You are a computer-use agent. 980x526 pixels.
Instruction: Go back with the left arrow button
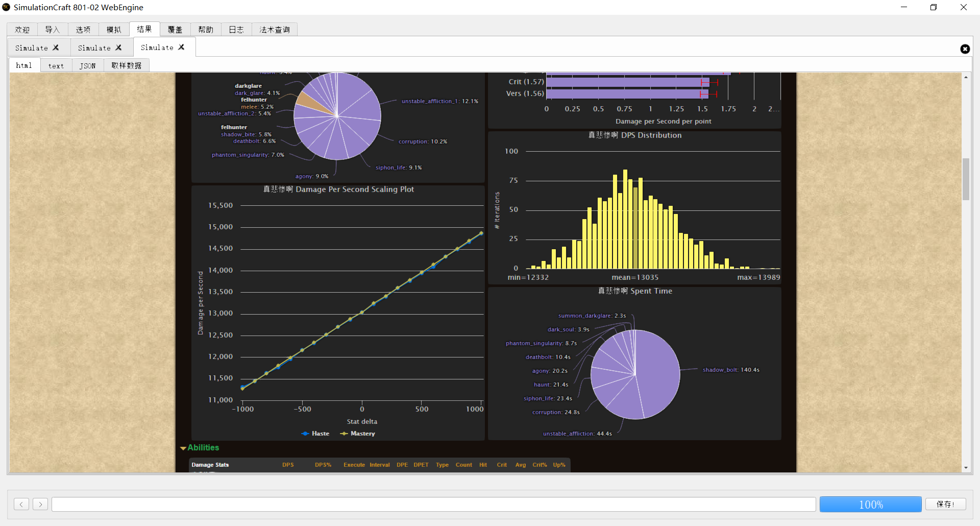[21, 505]
